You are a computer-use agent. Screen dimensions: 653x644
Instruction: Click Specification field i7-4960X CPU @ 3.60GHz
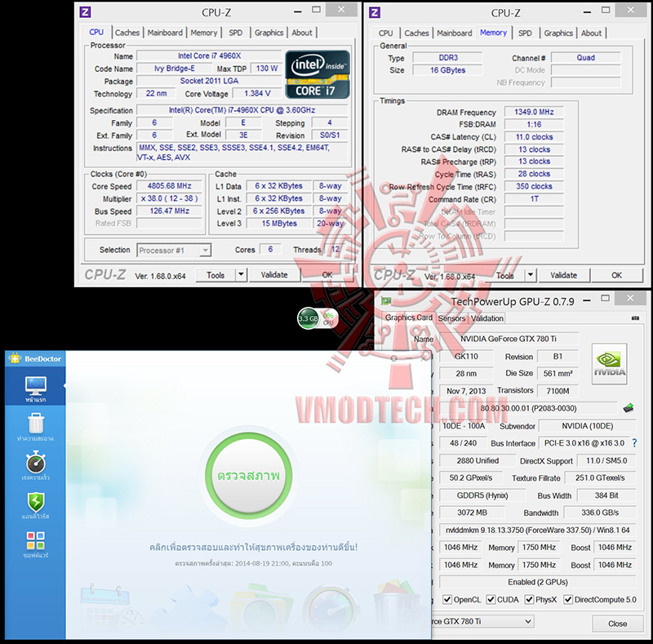(242, 110)
